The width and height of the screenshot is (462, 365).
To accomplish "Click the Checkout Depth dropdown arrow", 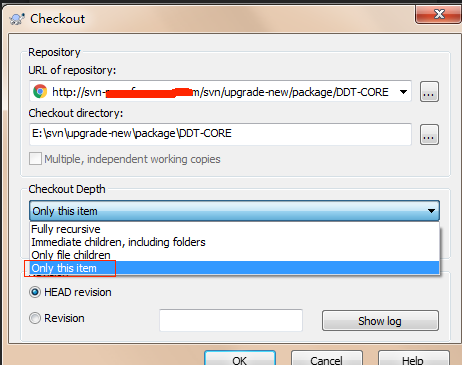I will (431, 211).
